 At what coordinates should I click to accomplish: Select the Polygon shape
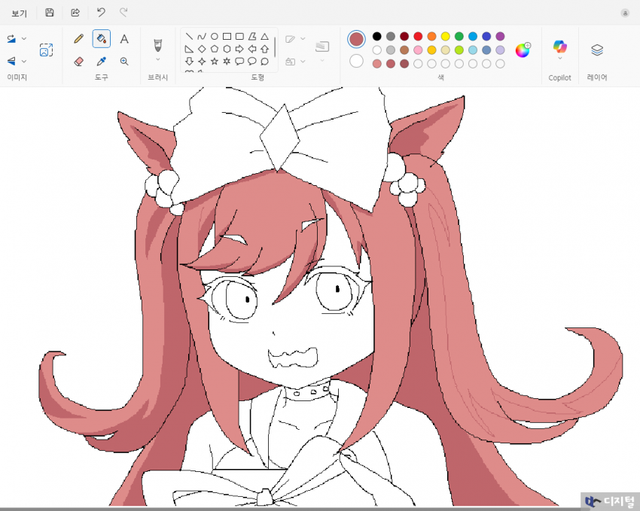pyautogui.click(x=252, y=37)
